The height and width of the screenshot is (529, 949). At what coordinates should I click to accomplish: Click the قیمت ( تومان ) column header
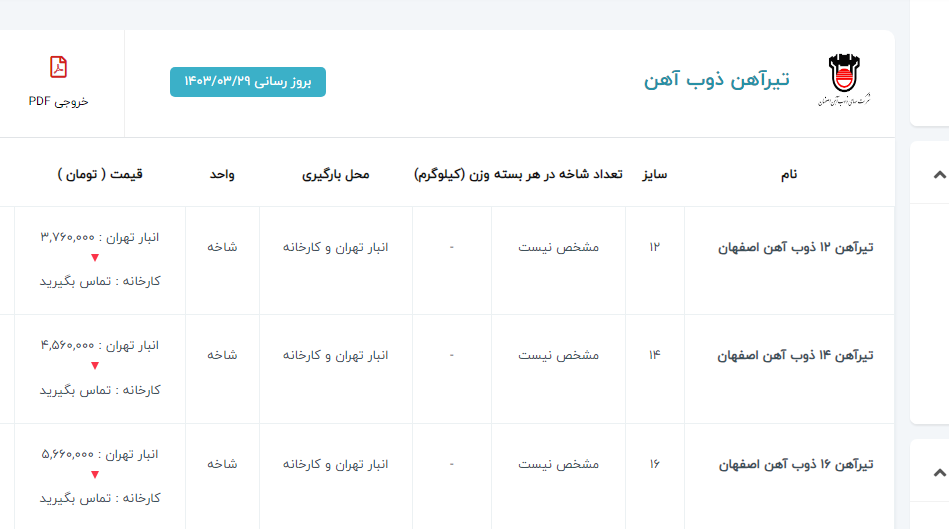click(x=100, y=174)
